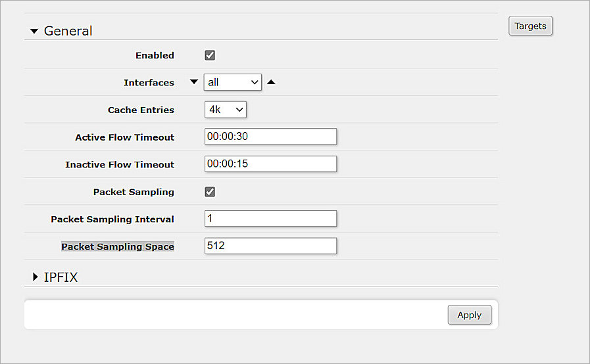Select the Packet Sampling Space field
Screen dimensions: 590x364
270,246
